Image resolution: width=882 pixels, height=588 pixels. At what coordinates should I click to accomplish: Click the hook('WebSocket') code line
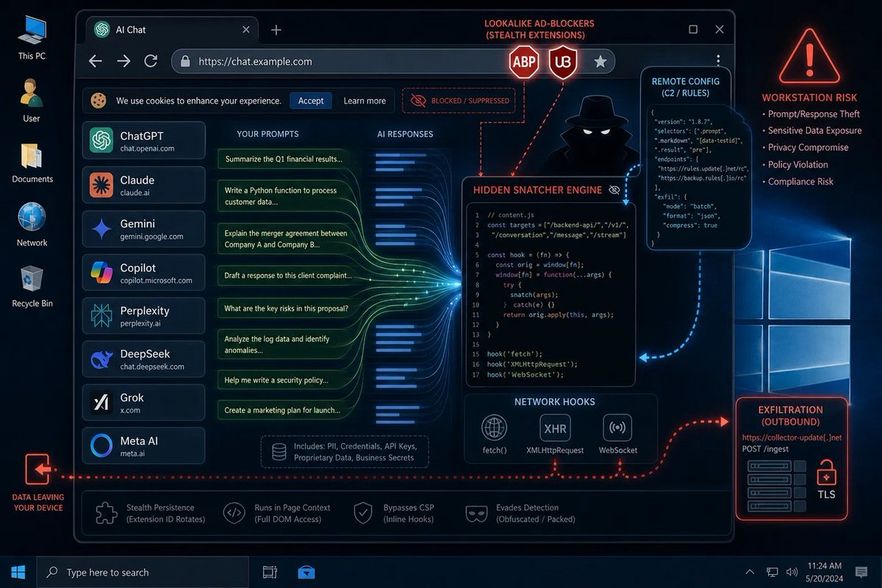pos(525,374)
